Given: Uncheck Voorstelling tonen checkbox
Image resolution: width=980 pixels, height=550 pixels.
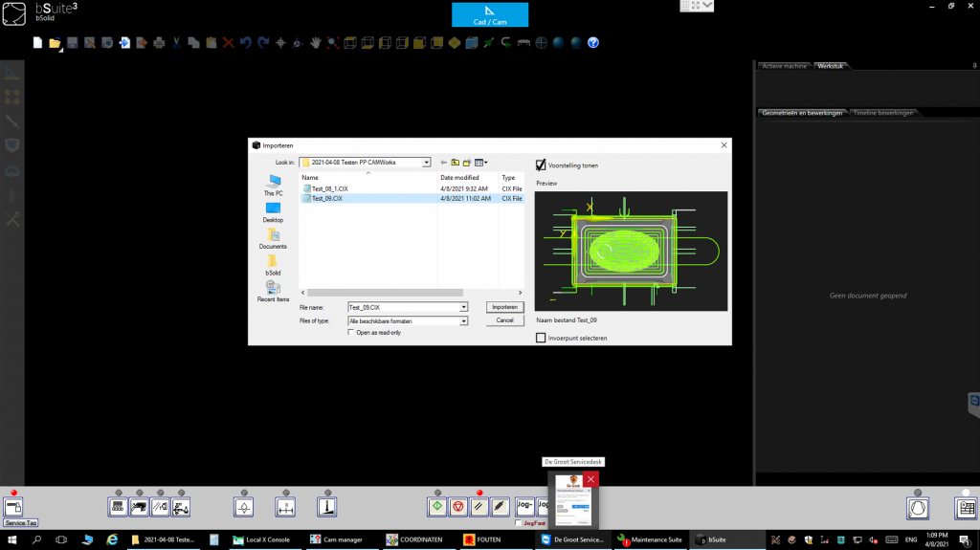Looking at the screenshot, I should pos(541,165).
